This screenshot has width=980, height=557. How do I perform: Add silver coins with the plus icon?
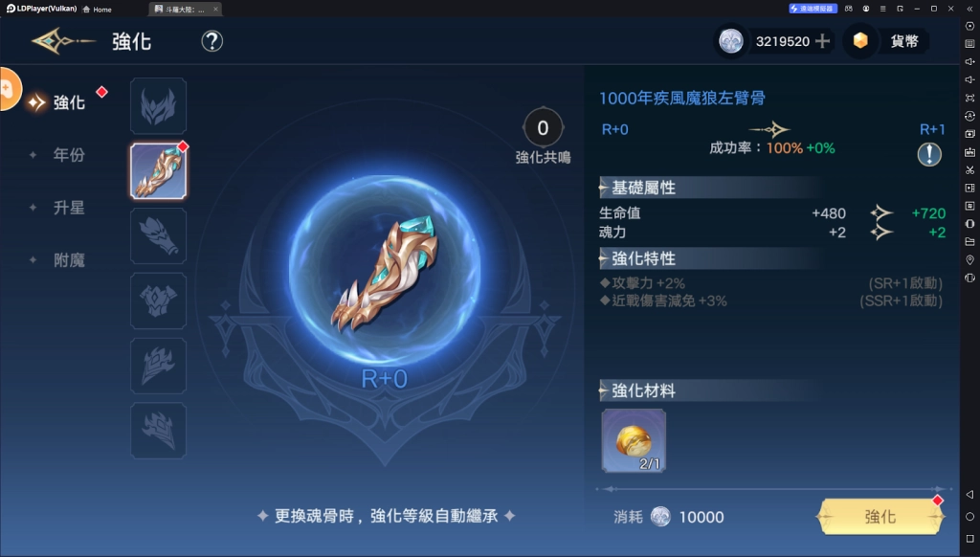[x=822, y=41]
